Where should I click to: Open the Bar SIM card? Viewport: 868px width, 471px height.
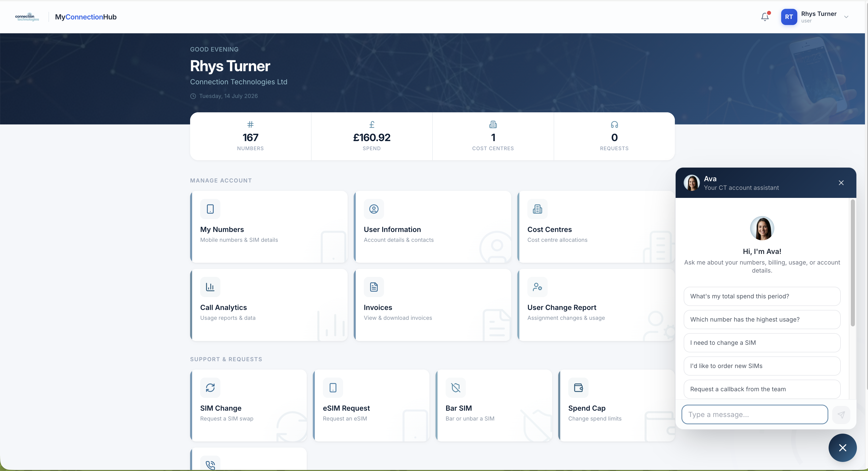(x=494, y=406)
